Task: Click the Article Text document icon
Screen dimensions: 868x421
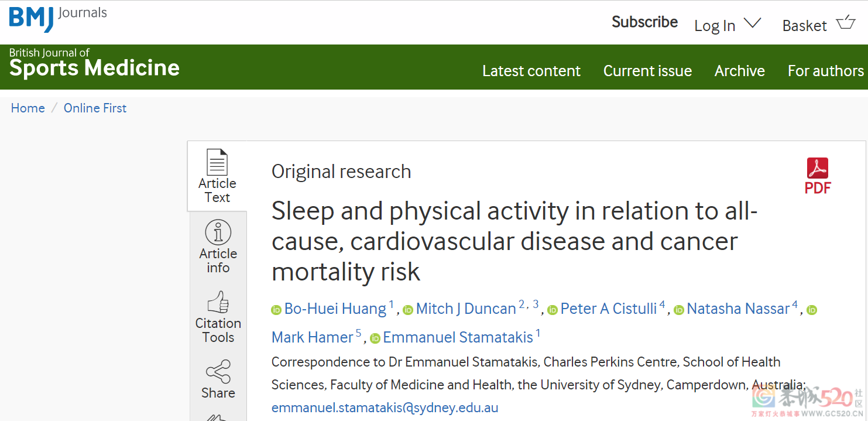Action: pyautogui.click(x=217, y=162)
